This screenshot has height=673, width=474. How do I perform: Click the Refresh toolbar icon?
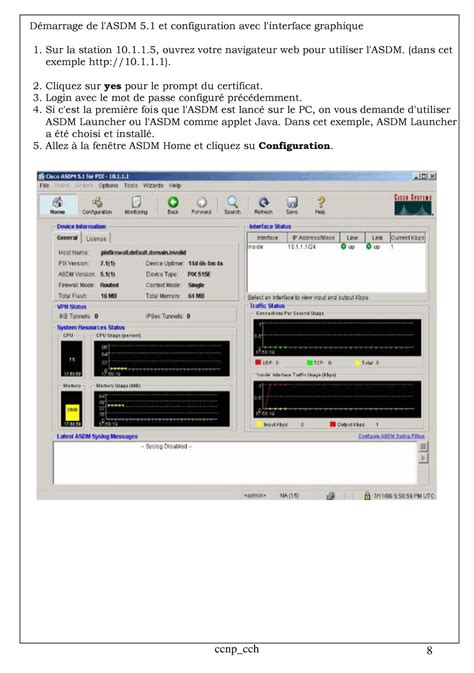tap(263, 205)
